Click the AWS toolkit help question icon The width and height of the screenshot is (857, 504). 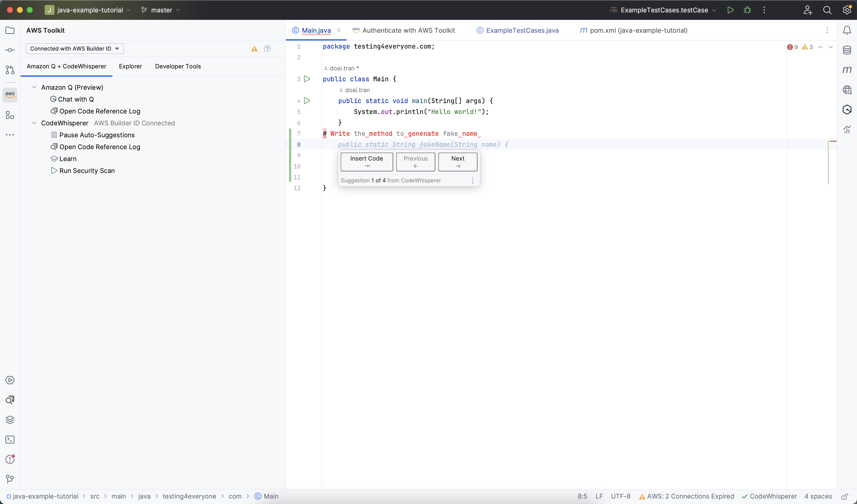click(267, 49)
